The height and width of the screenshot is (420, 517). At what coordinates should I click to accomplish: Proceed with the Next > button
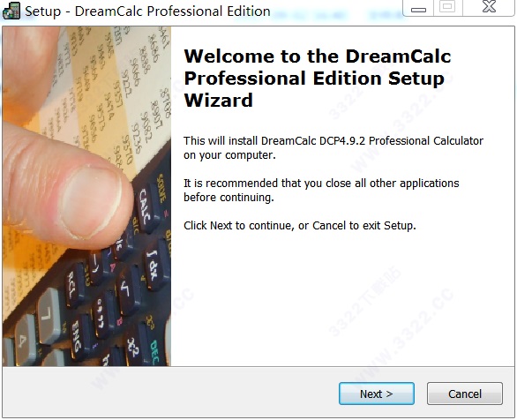point(377,394)
